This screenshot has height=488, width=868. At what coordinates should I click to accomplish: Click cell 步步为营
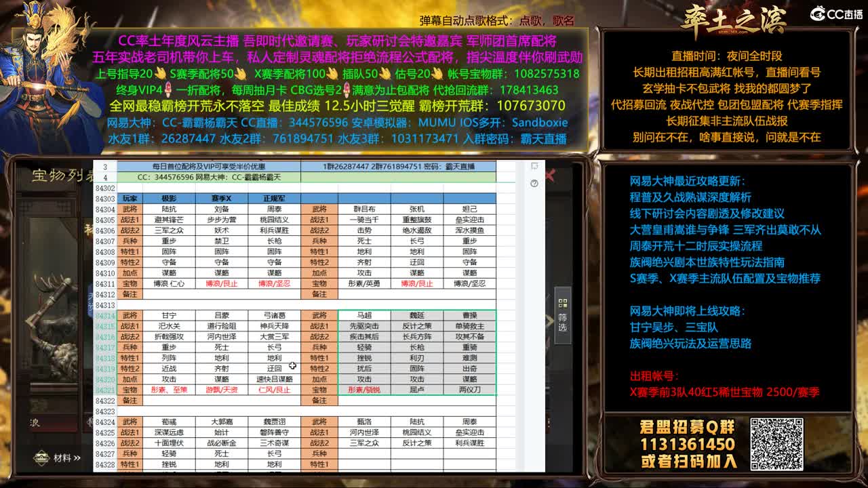click(222, 220)
